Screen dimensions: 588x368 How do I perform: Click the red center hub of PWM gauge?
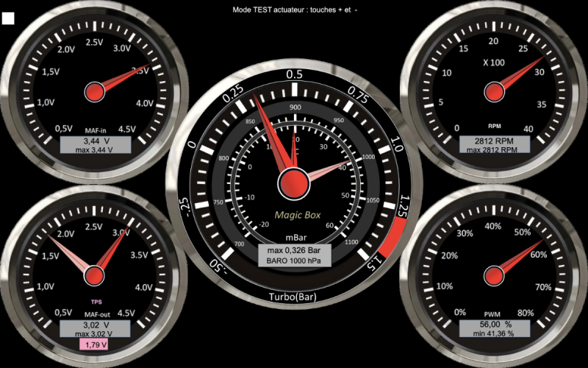(x=493, y=276)
